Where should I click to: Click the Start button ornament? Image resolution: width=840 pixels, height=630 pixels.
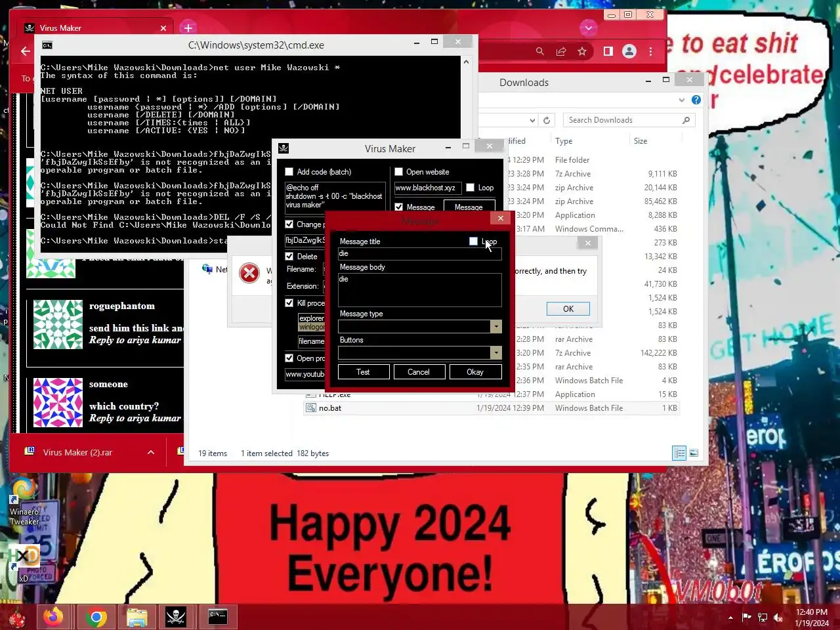click(17, 616)
